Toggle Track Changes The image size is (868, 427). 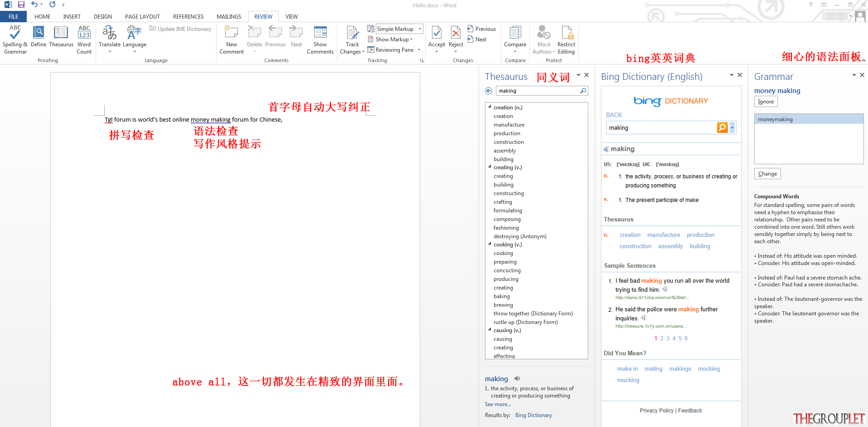[352, 39]
